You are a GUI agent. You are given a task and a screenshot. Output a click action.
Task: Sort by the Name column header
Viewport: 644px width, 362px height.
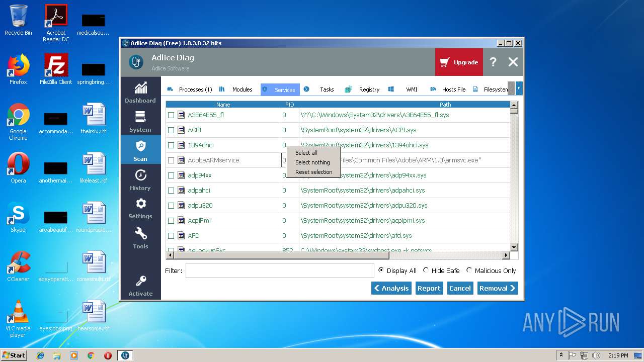click(x=223, y=105)
